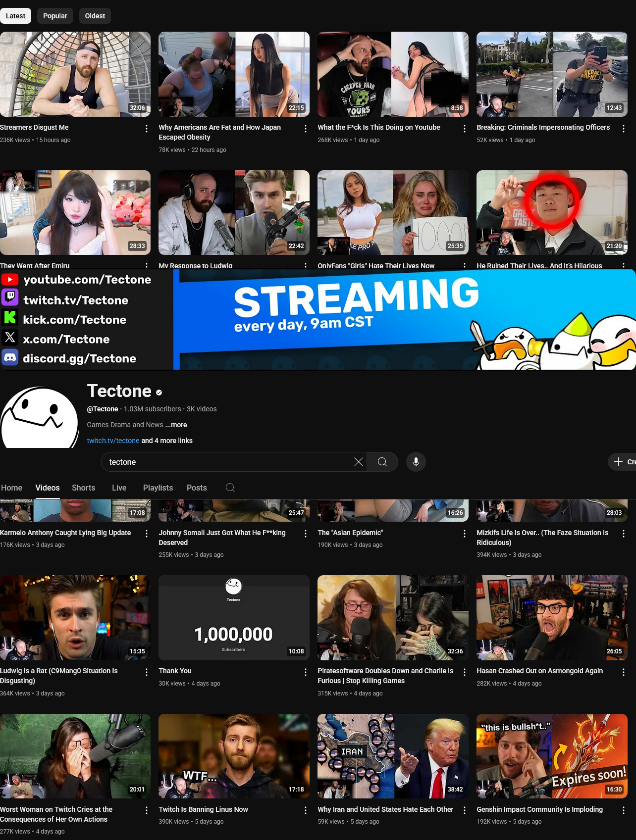Open the 1,000,000 Subscribers thumbnail
Image resolution: width=636 pixels, height=840 pixels.
pyautogui.click(x=234, y=617)
